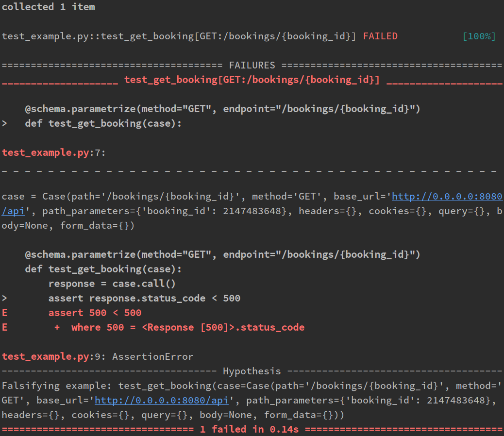Click the red 'FAILED' status text
This screenshot has height=436, width=504.
(x=380, y=36)
